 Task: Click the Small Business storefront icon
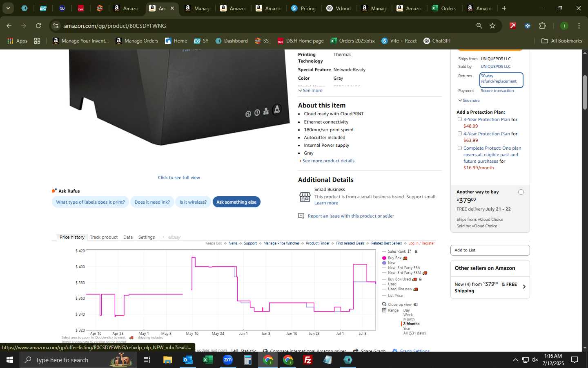pyautogui.click(x=305, y=197)
